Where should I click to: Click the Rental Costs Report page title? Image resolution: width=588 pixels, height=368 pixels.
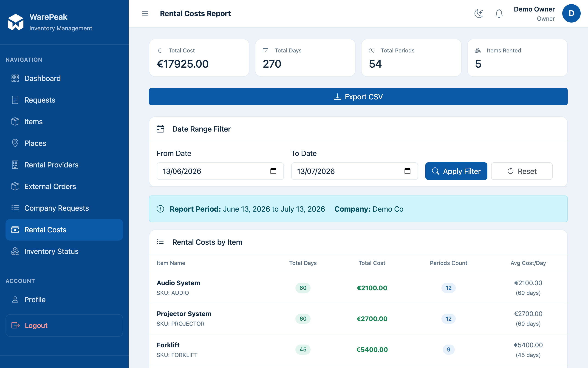coord(195,14)
